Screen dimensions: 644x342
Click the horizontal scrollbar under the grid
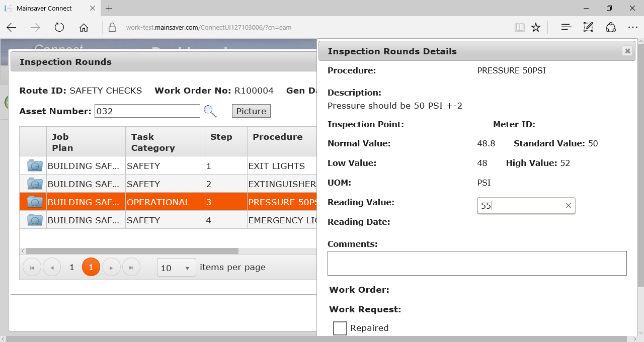tap(131, 250)
